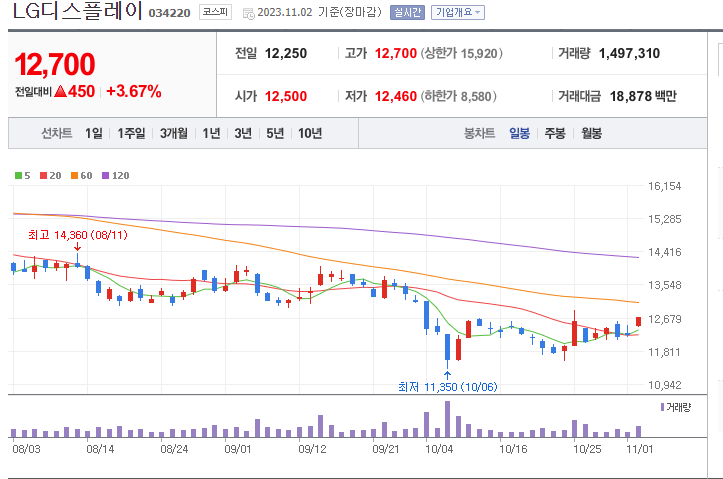Select the 1주일 line chart period
723x479 pixels.
[131, 133]
